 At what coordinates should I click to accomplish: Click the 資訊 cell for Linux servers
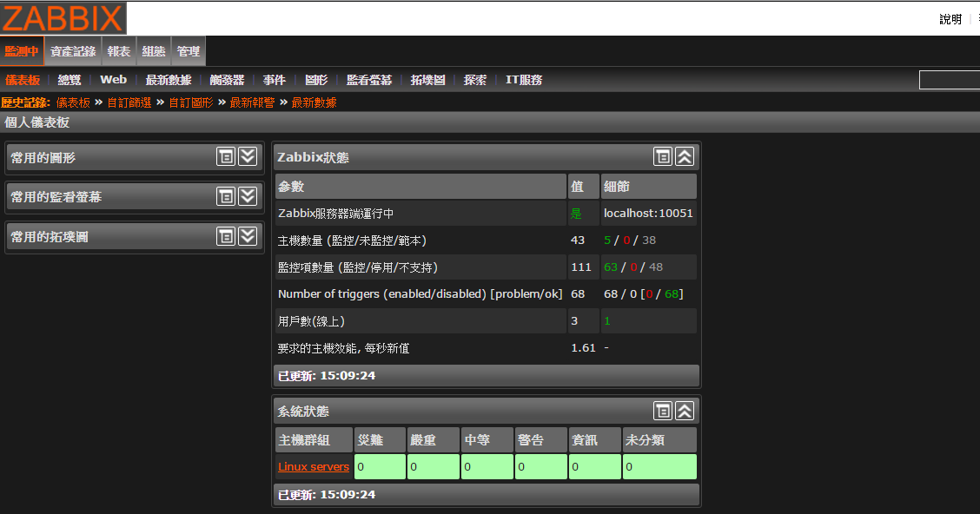point(595,466)
